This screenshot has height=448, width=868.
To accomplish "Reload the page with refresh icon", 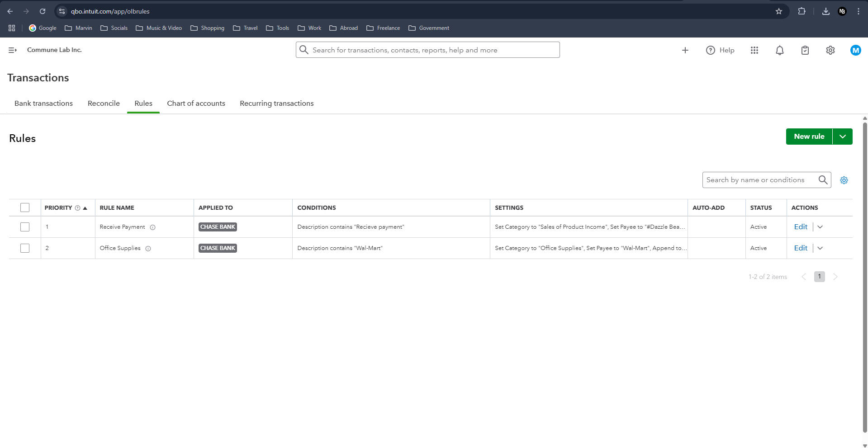I will coord(43,11).
